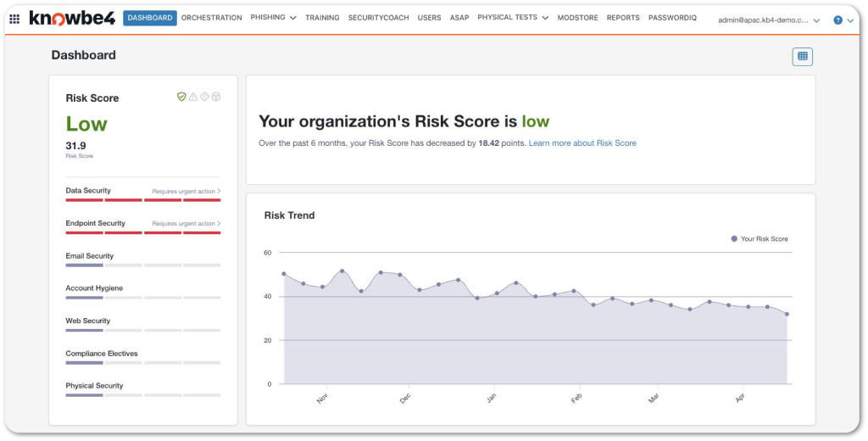Click the triangle warning icon in Risk Score
The width and height of the screenshot is (868, 441).
pos(192,97)
